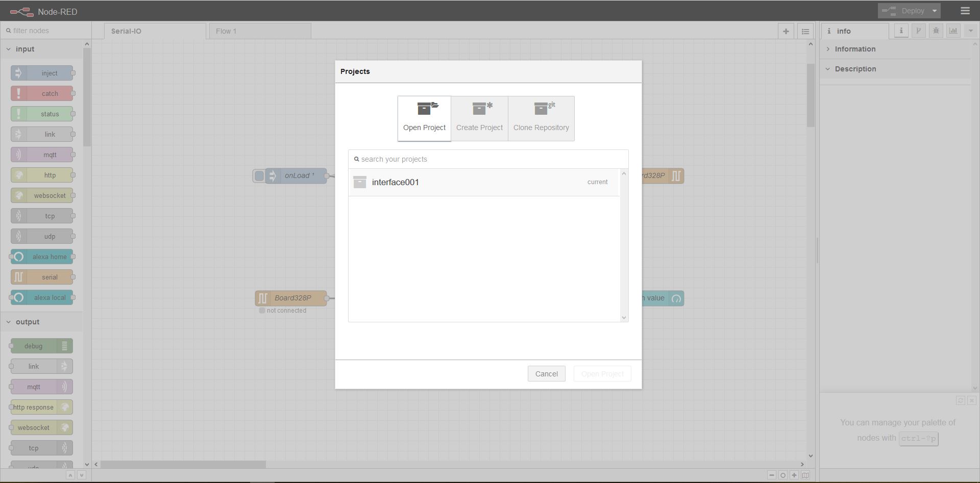Select the inject node in palette
Screen dimensions: 980x483
pyautogui.click(x=42, y=73)
